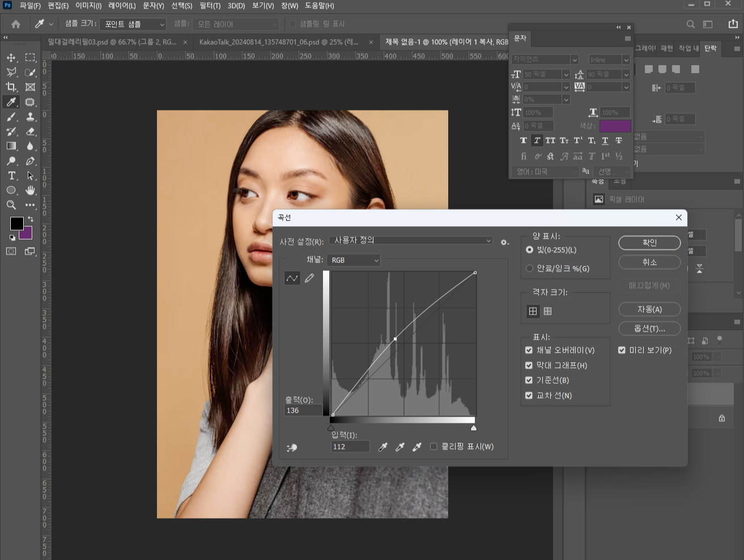Activate the on-image adjustment hand tool
Image resolution: width=744 pixels, height=560 pixels.
point(292,448)
